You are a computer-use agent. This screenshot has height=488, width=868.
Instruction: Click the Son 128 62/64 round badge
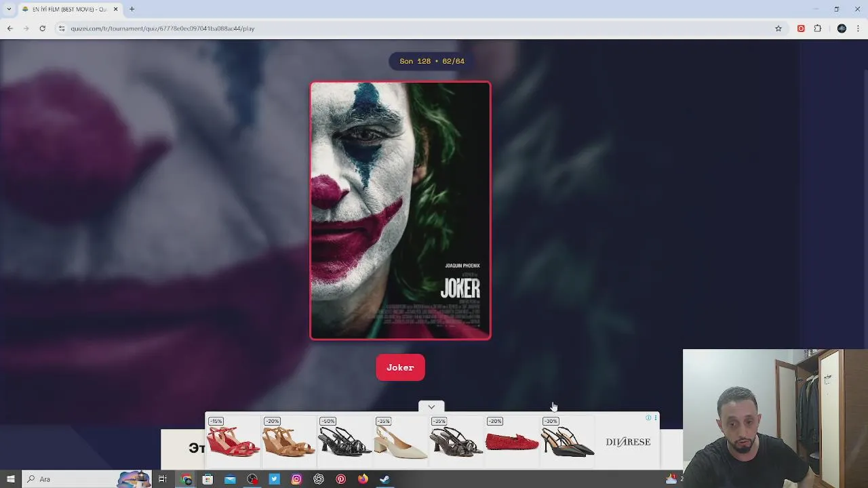click(x=432, y=61)
